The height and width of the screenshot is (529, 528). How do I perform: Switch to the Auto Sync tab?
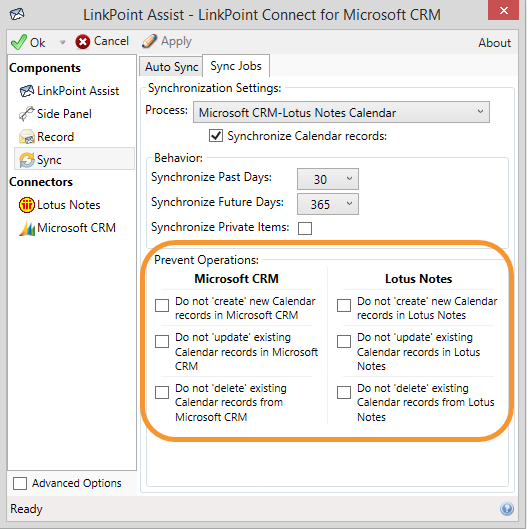(x=171, y=66)
